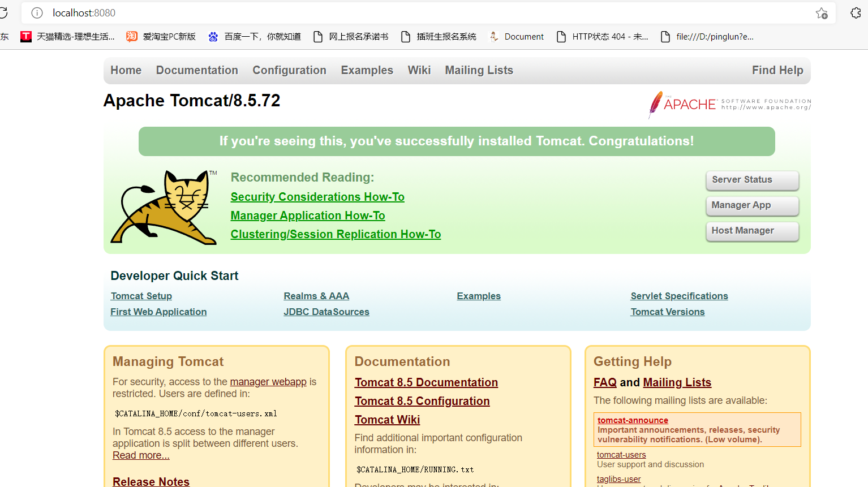Open Examples link under Developer Quick Start

point(479,296)
